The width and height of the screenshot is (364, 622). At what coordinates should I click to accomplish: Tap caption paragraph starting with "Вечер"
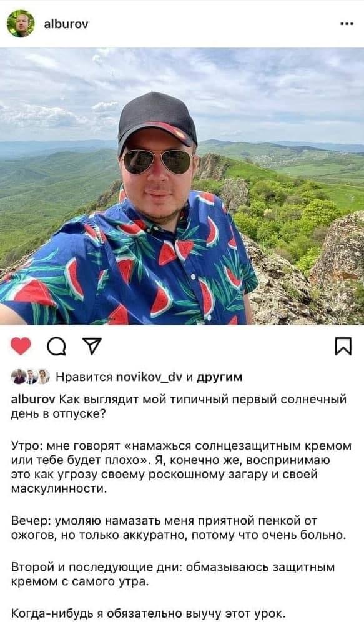tap(179, 528)
